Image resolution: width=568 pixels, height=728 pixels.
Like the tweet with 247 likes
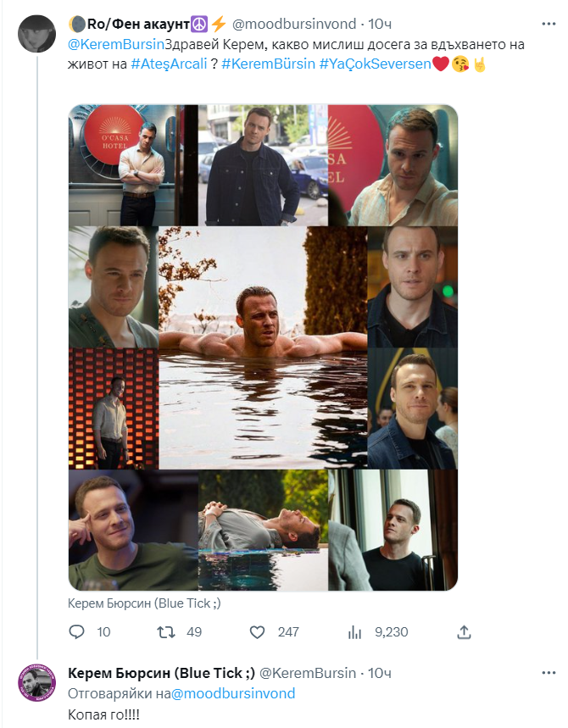tap(259, 632)
